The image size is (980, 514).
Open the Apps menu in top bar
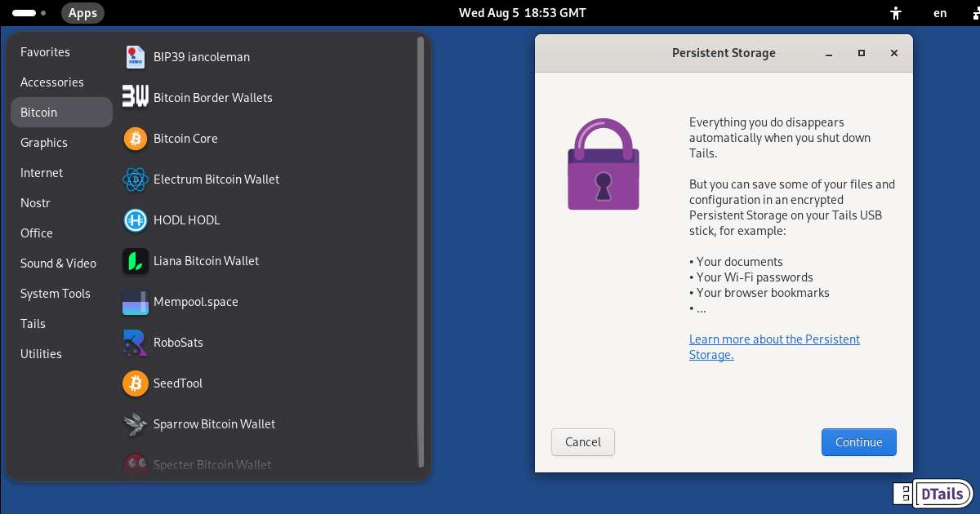click(82, 13)
